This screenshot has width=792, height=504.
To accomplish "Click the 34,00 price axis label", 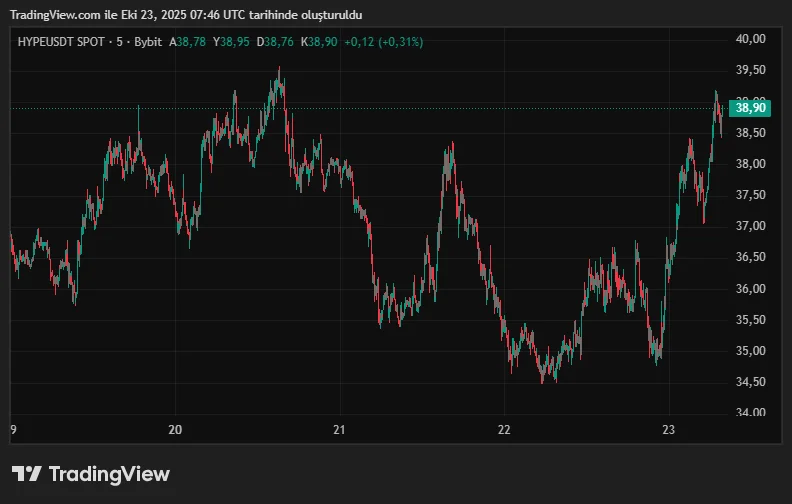I will (x=750, y=413).
